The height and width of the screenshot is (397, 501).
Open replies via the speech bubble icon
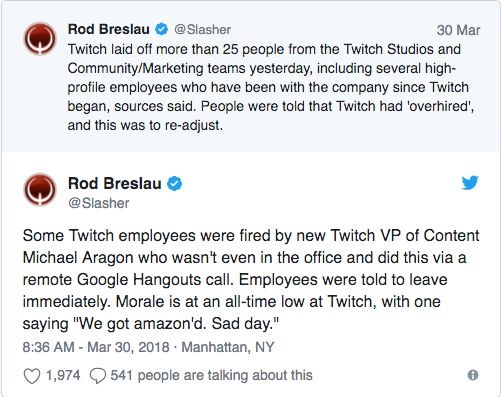pos(98,376)
